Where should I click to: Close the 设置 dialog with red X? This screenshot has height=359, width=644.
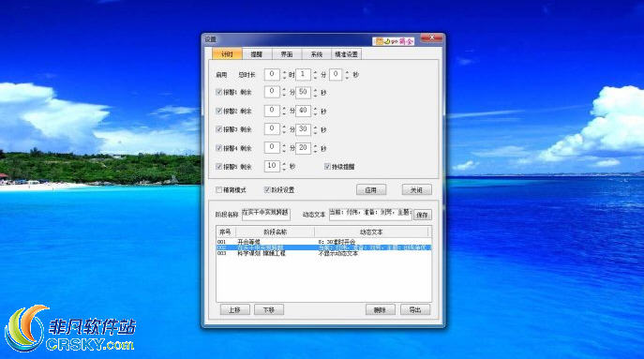(x=431, y=38)
